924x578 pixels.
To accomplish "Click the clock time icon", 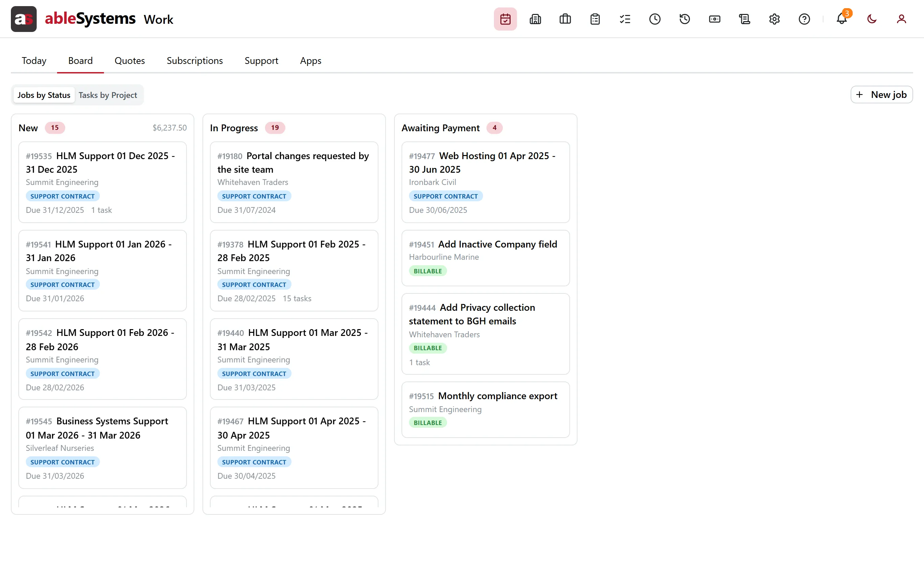I will pos(655,19).
